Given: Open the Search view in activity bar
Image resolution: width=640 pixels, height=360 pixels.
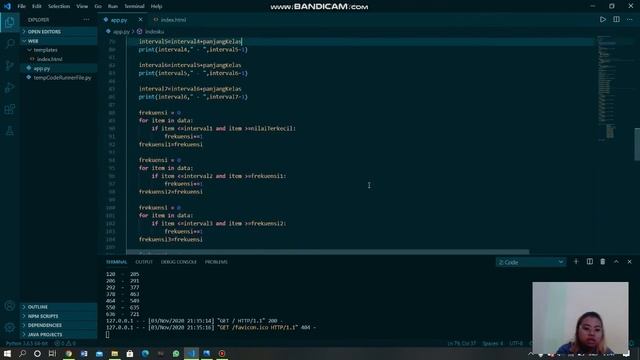Looking at the screenshot, I should click(10, 43).
